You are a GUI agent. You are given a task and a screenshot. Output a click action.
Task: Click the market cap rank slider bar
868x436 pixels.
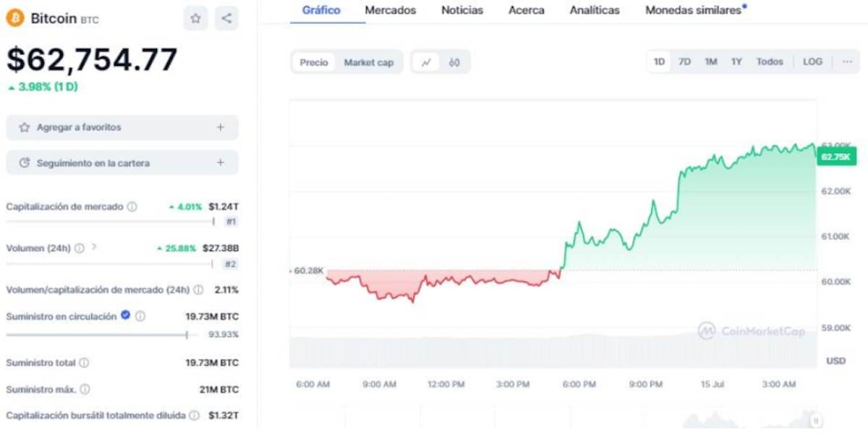(x=111, y=221)
